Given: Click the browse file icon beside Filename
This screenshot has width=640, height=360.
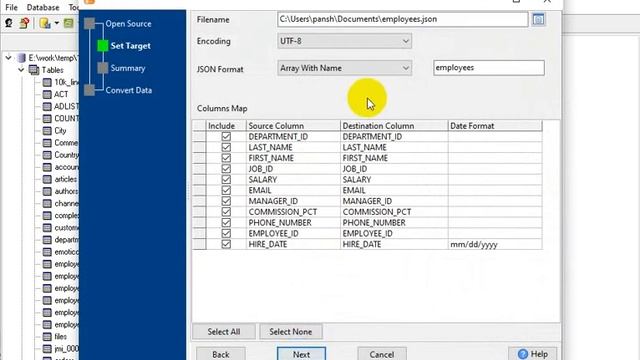Looking at the screenshot, I should click(x=538, y=19).
